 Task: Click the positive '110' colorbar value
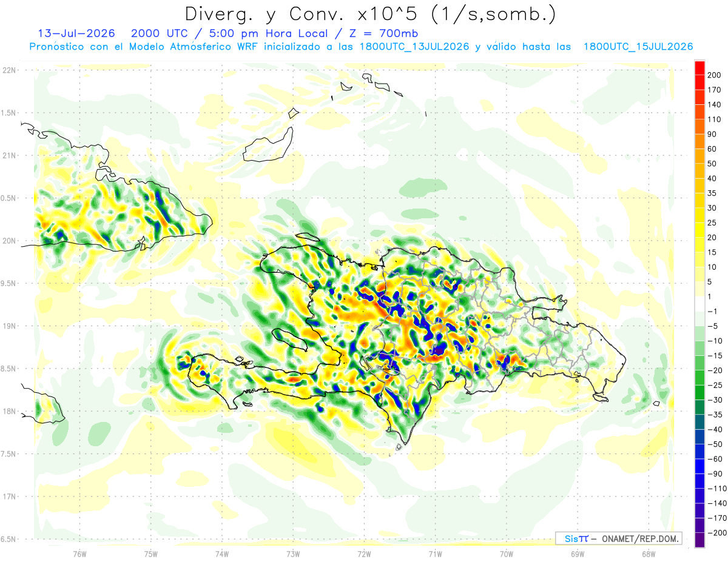pyautogui.click(x=714, y=119)
